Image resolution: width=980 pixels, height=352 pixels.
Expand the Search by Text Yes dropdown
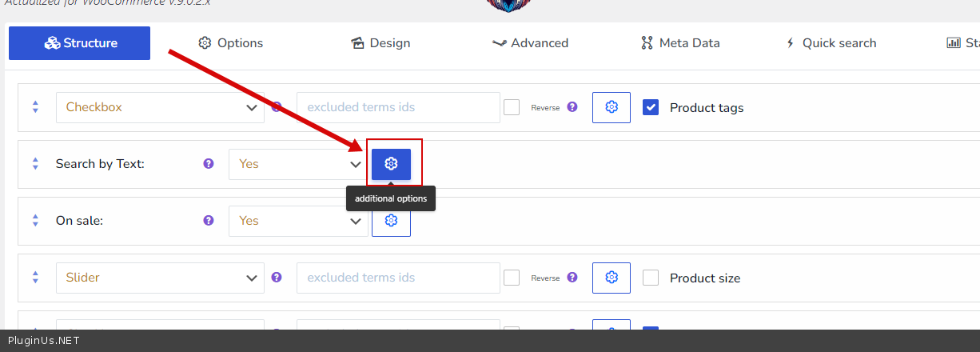pyautogui.click(x=298, y=164)
